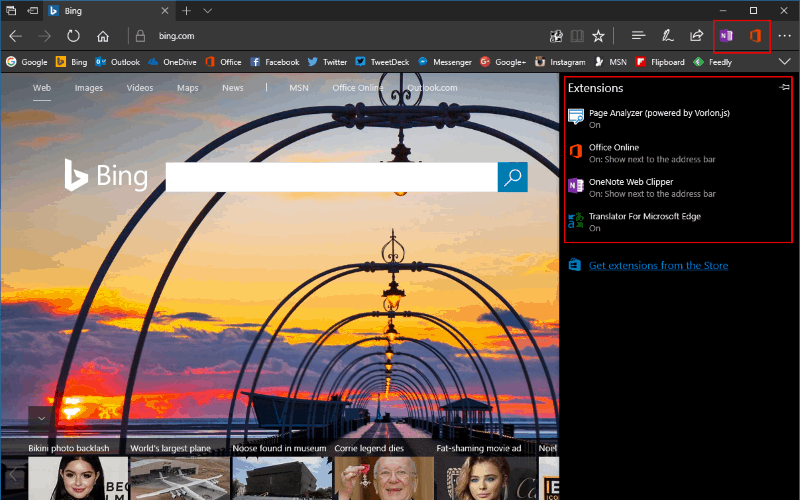
Task: Open the MSN link in Bing header
Action: point(298,88)
